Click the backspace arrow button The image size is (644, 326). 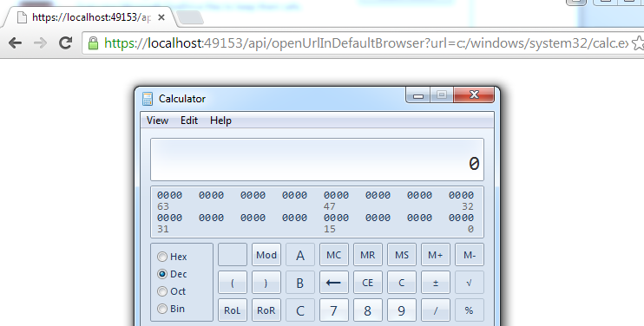tap(334, 283)
